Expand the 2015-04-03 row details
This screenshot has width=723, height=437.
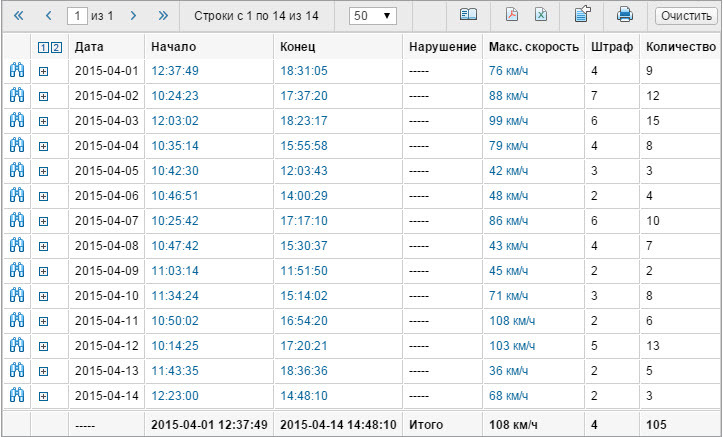point(43,121)
